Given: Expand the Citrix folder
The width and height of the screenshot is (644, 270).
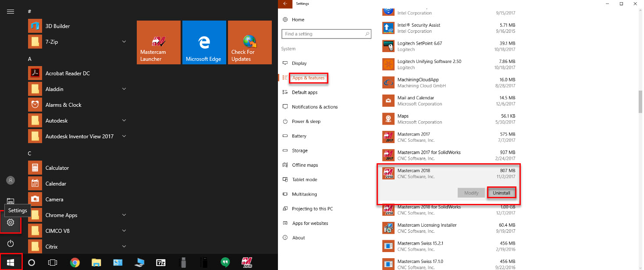Looking at the screenshot, I should tap(124, 247).
